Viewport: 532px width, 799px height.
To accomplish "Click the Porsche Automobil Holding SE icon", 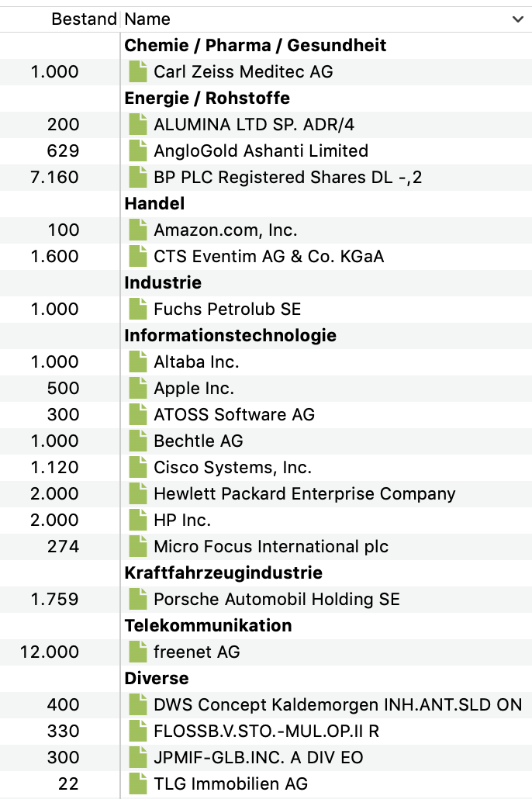I will coord(138,600).
